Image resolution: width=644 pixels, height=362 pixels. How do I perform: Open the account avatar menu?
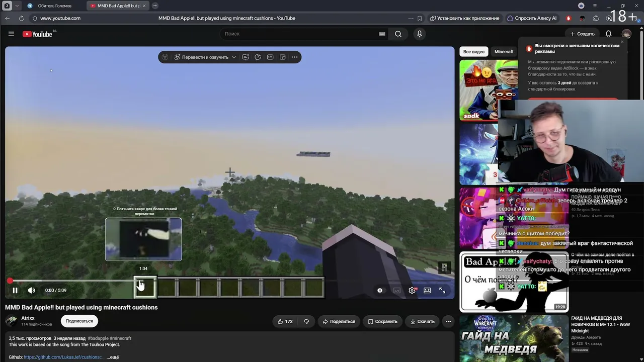pyautogui.click(x=626, y=34)
